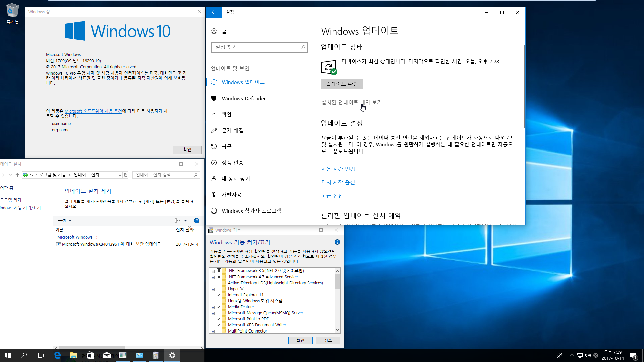Screen dimensions: 644x362
Task: Click the 개발자용 tools icon
Action: click(x=214, y=195)
